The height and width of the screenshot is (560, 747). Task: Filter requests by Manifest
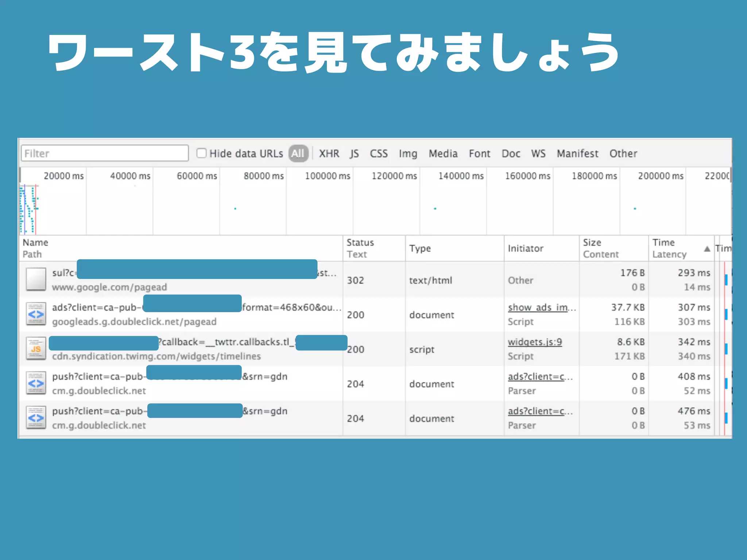tap(577, 153)
